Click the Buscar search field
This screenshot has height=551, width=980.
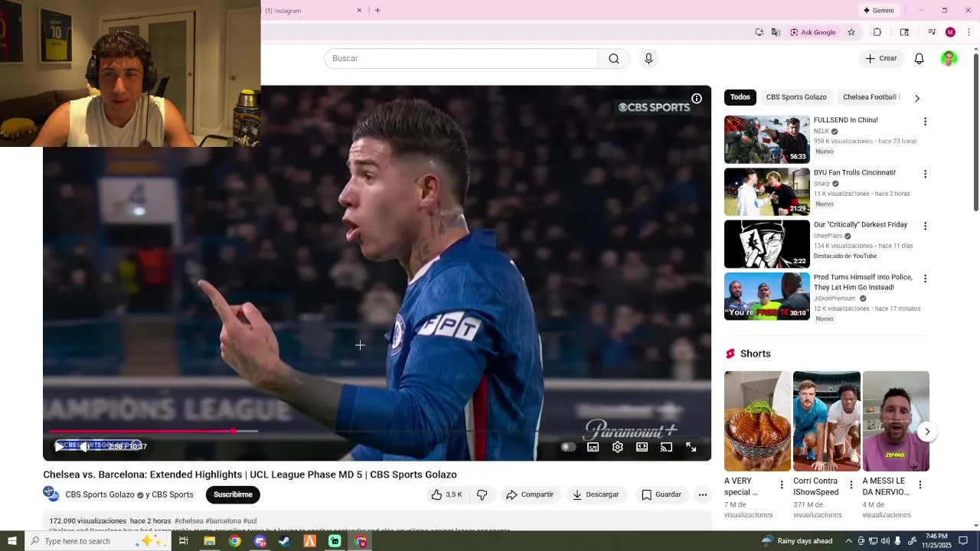[x=461, y=59]
